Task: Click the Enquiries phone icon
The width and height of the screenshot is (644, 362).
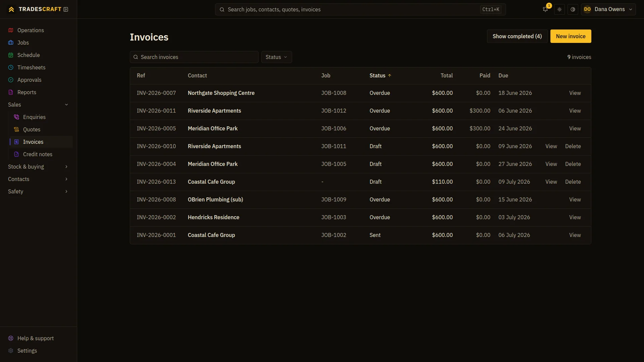Action: (x=16, y=117)
